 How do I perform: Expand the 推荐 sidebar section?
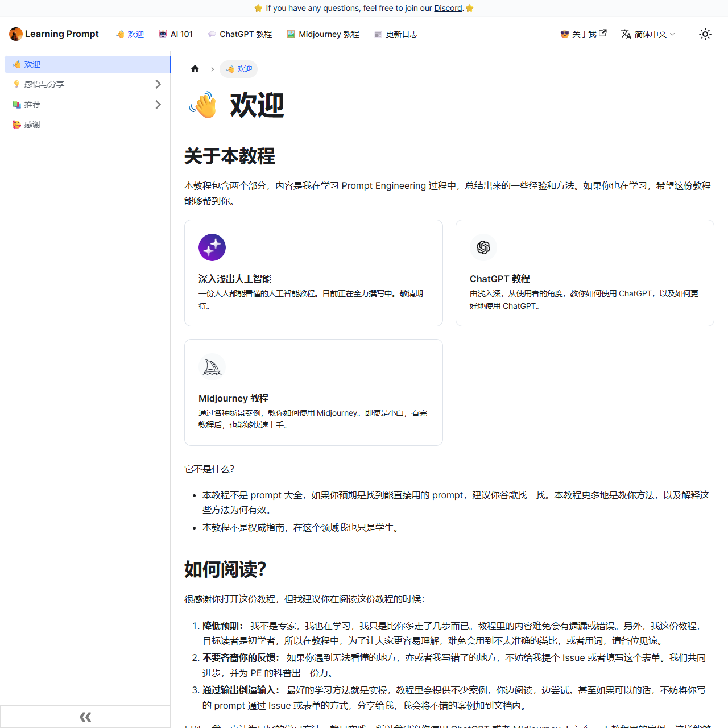(x=158, y=105)
